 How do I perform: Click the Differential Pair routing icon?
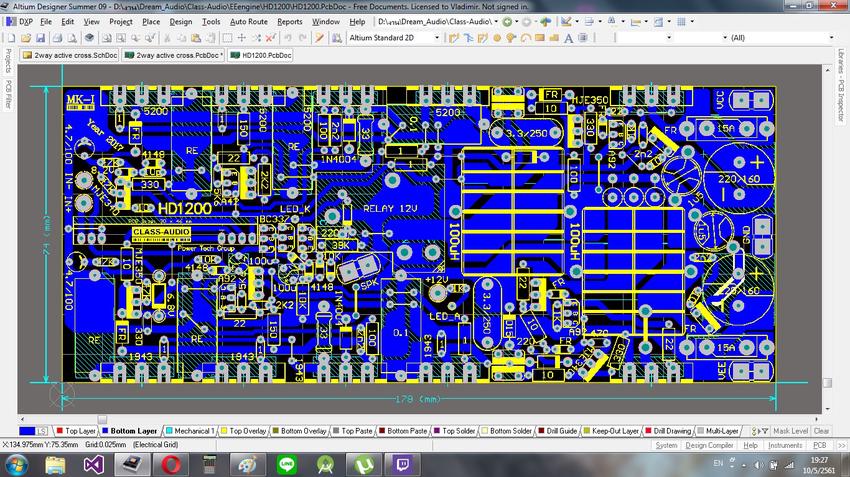point(468,38)
